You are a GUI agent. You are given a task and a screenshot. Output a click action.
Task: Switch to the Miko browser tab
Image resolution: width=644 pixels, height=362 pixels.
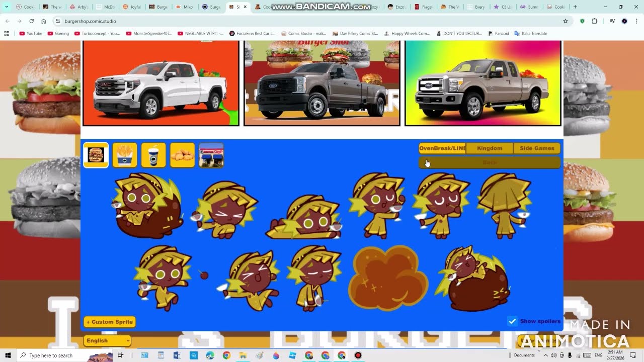pos(185,7)
